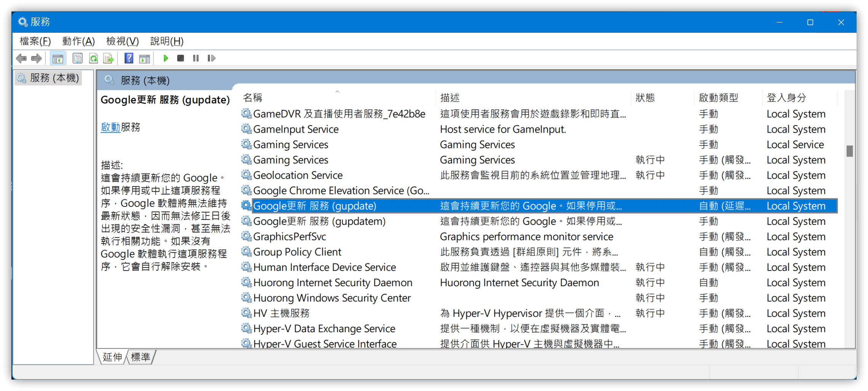Toggle the Show/Hide Console Tree icon
868x391 pixels.
click(58, 58)
